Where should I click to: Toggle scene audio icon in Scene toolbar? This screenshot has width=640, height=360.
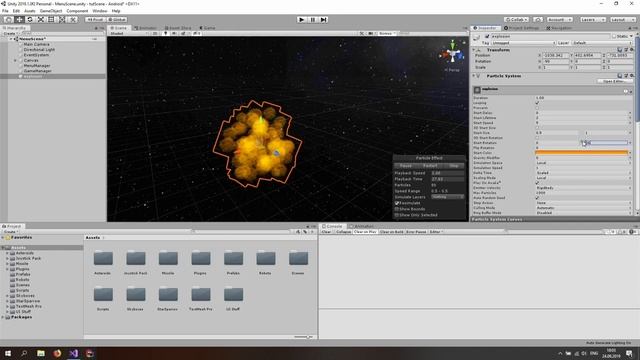coord(174,33)
